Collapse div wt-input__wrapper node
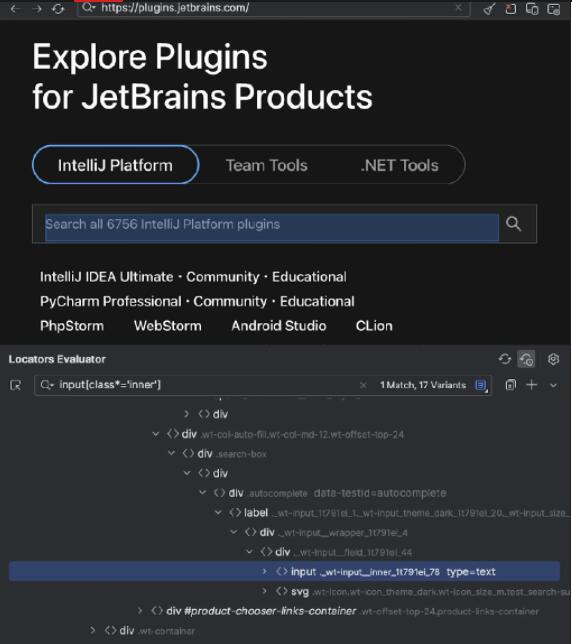572x644 pixels. [x=234, y=532]
